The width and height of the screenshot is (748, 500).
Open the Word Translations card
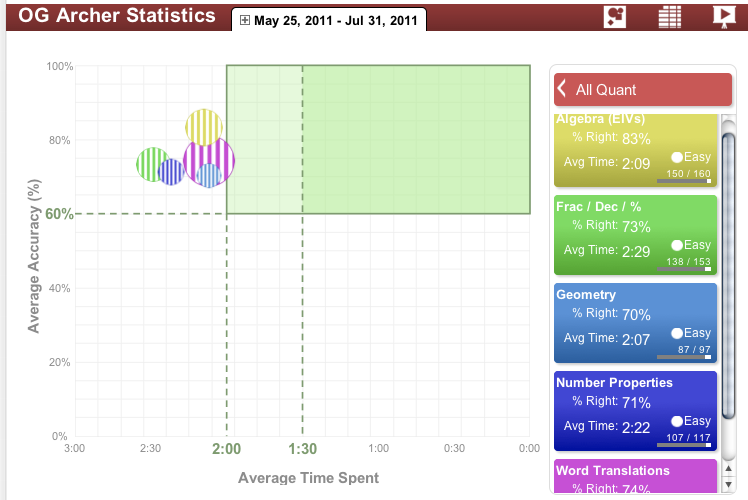635,476
